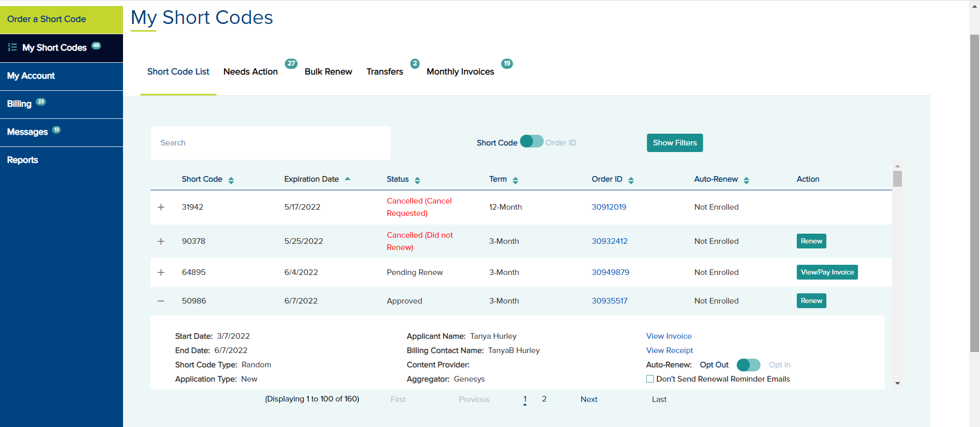Sort by Expiration Date using arrow icon
This screenshot has height=427, width=980.
click(x=348, y=179)
